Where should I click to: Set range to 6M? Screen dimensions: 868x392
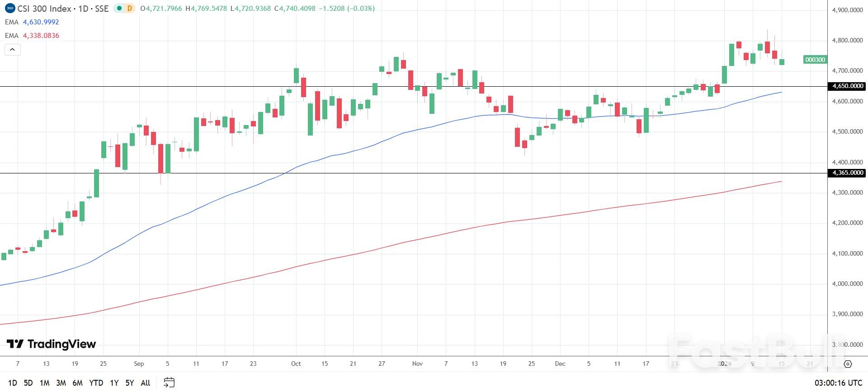click(x=78, y=383)
